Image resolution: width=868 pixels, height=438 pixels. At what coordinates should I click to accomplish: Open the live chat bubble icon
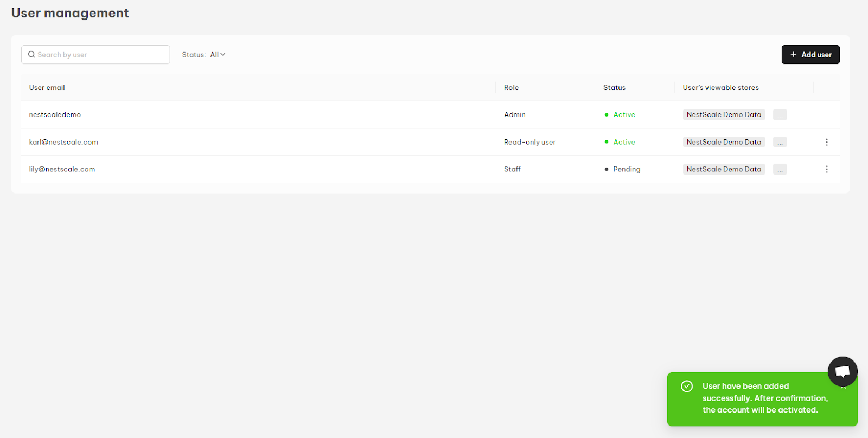(843, 371)
